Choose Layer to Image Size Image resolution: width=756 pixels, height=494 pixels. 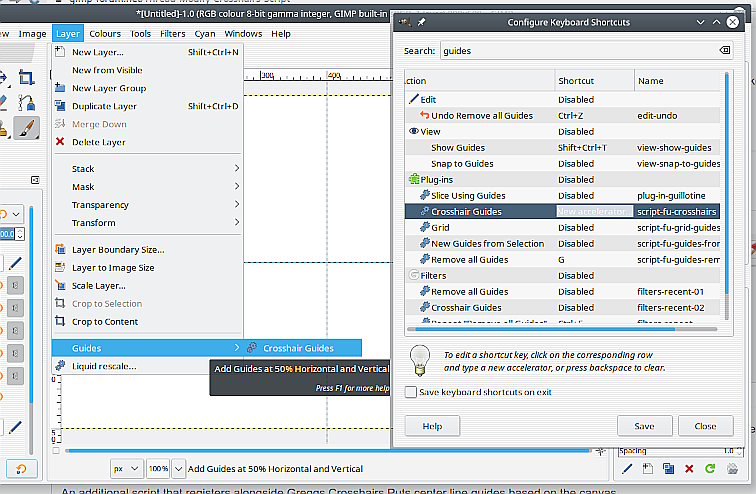pyautogui.click(x=147, y=267)
